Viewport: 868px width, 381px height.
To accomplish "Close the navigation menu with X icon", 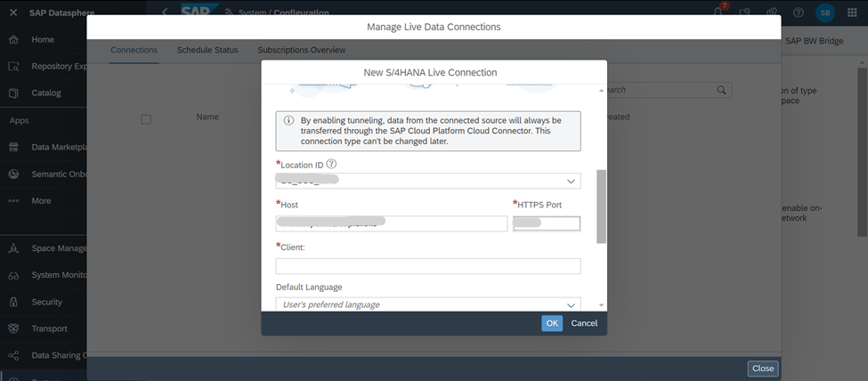I will point(14,12).
